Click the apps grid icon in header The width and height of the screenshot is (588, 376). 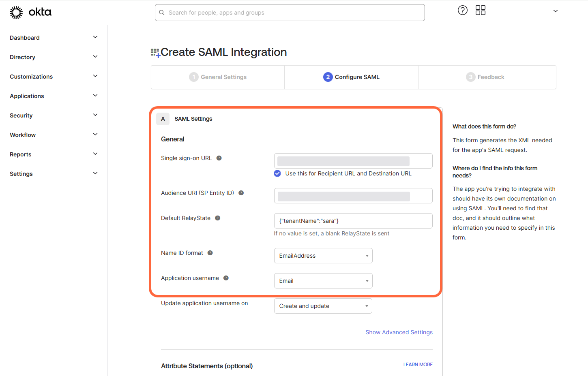coord(480,10)
